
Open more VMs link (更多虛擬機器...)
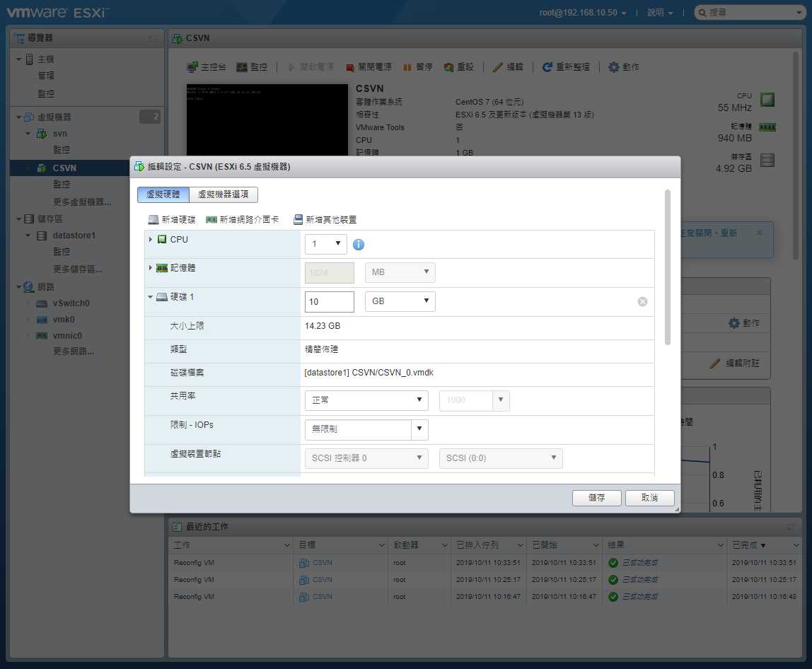82,202
